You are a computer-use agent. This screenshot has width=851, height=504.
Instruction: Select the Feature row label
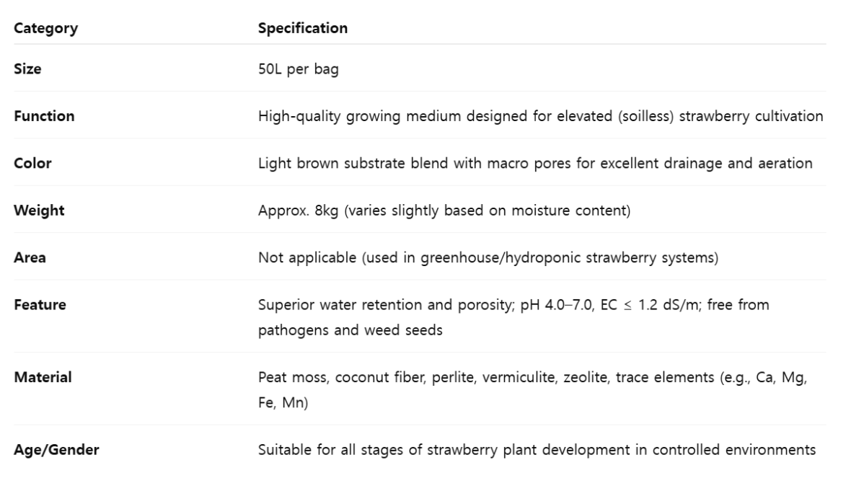pyautogui.click(x=40, y=305)
